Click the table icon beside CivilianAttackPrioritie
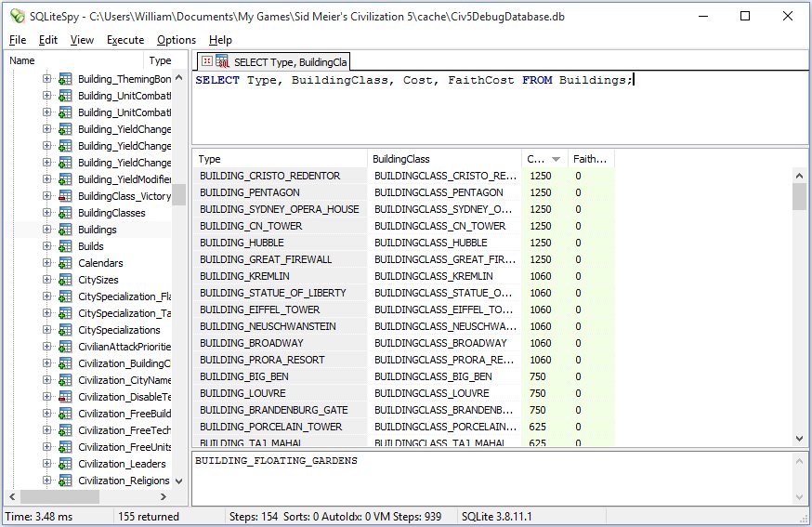812x527 pixels. [65, 347]
